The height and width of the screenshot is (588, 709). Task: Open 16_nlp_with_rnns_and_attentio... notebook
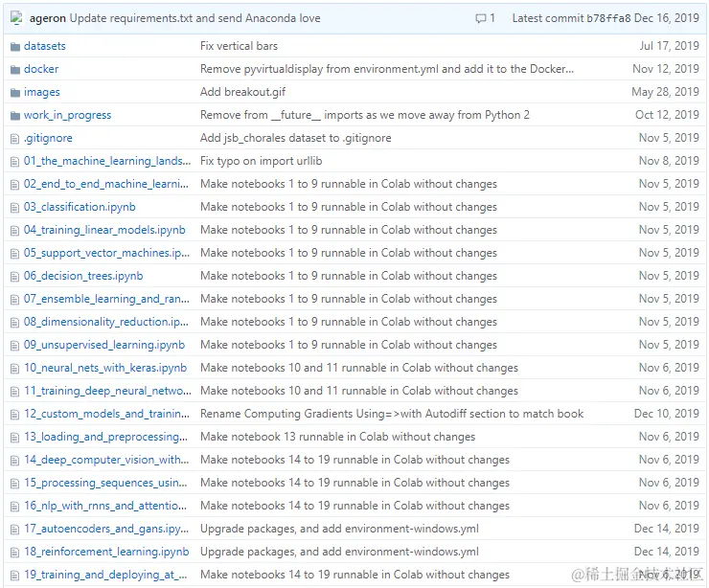point(105,506)
